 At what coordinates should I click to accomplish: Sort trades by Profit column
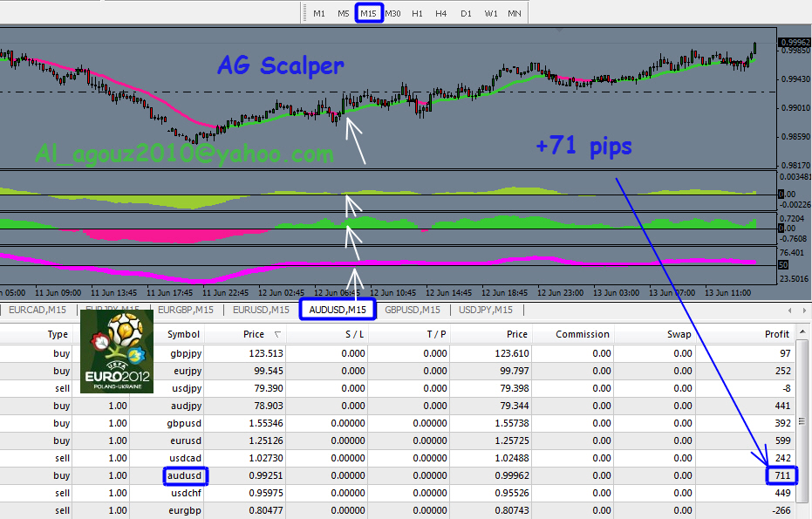click(x=777, y=334)
